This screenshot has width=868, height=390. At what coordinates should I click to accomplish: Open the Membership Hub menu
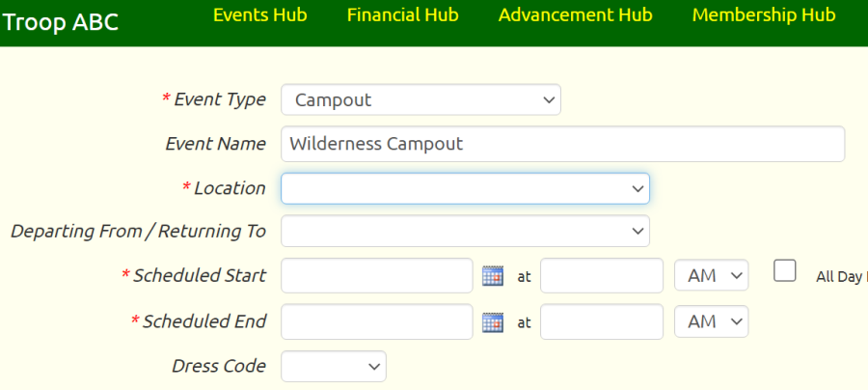click(x=764, y=15)
